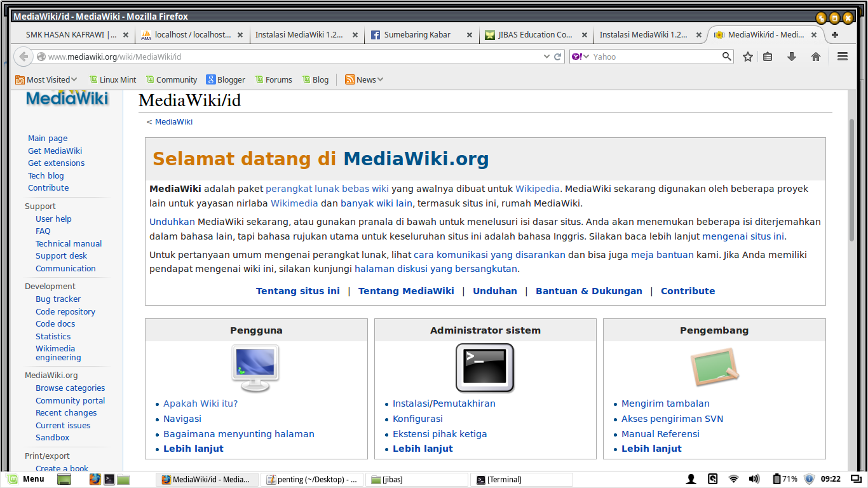Switch to [Terminal] taskbar window
This screenshot has width=868, height=488.
[x=522, y=480]
